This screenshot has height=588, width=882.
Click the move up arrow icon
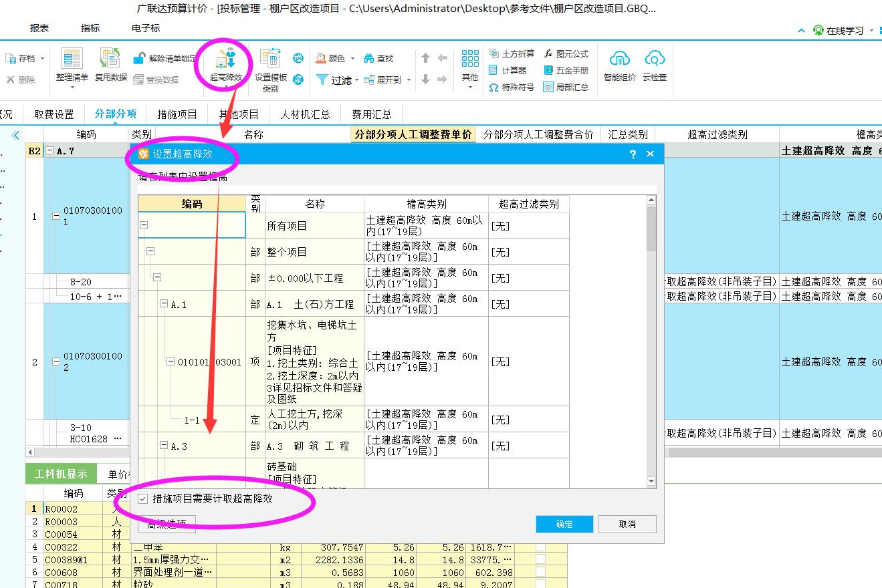click(x=426, y=58)
